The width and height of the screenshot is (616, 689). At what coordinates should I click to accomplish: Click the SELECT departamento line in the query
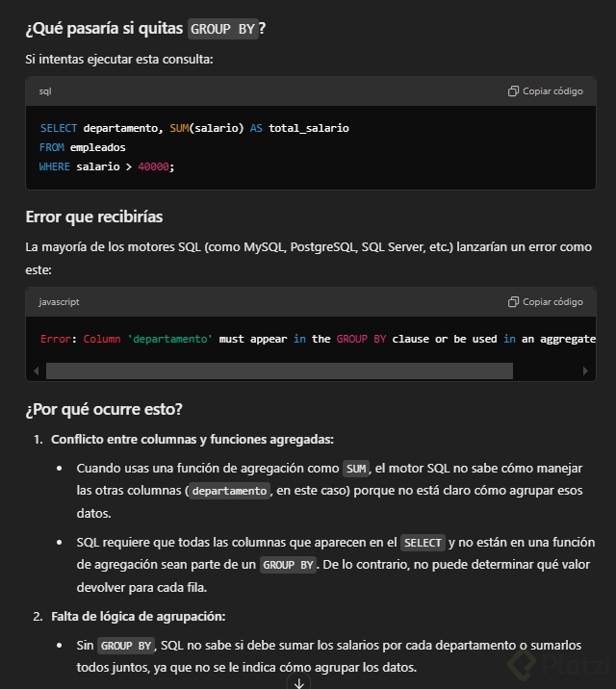tap(193, 128)
